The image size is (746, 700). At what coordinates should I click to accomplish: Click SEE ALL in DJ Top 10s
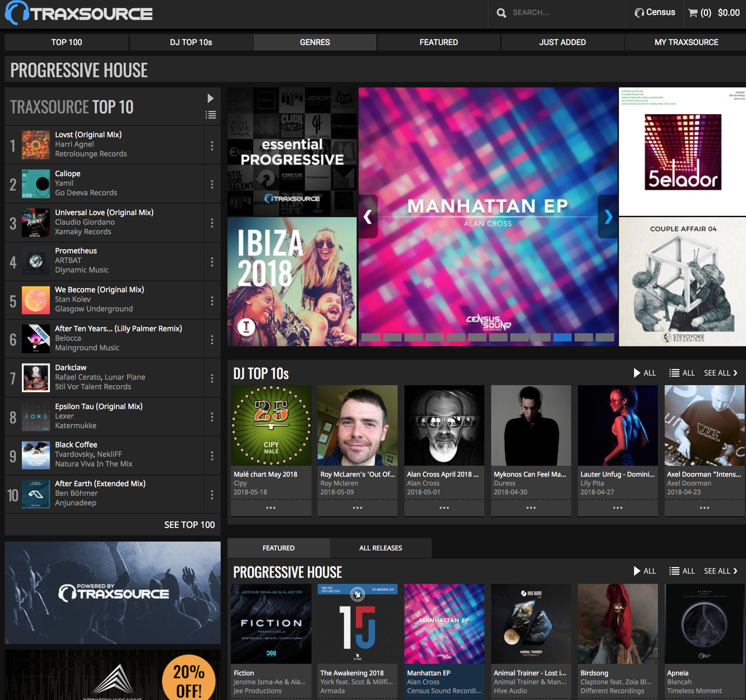click(x=721, y=373)
